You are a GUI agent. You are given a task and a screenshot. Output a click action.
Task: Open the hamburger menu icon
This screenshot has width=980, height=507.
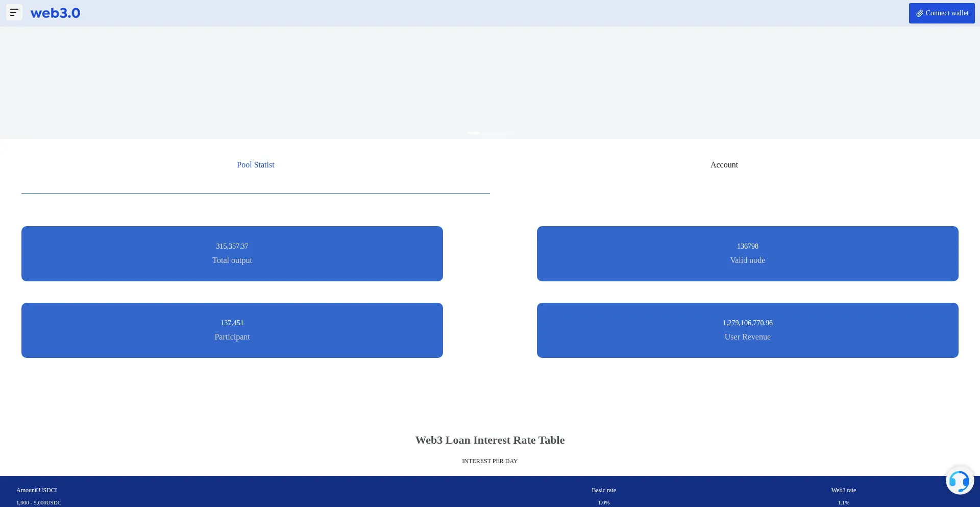click(14, 12)
